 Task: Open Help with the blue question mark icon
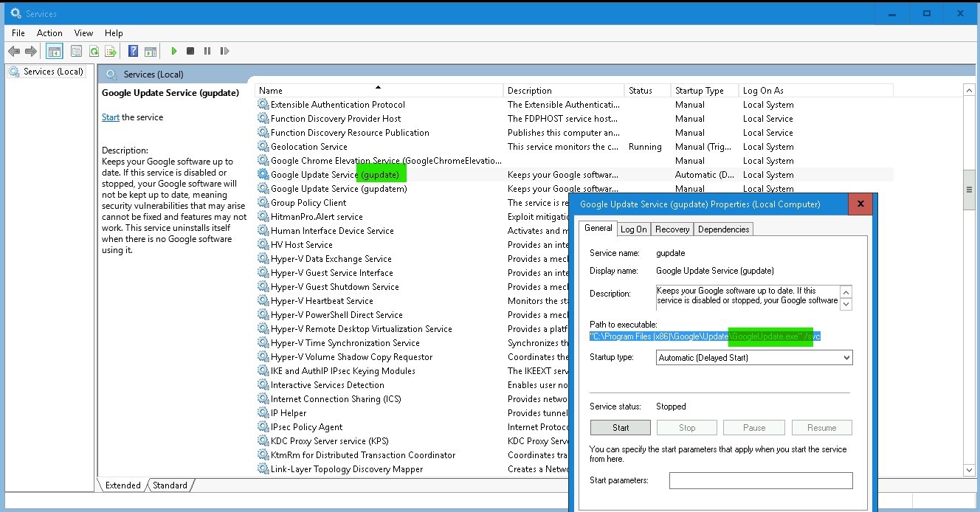(133, 51)
